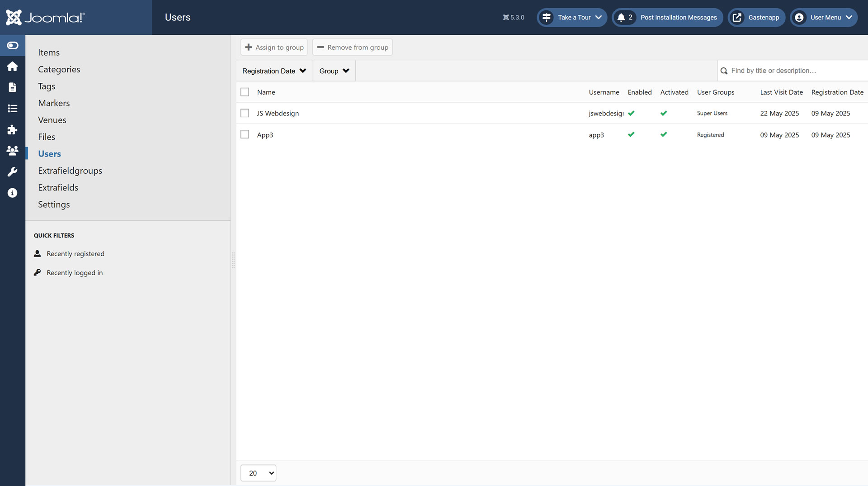
Task: Open the Content file icon in sidebar
Action: click(x=13, y=87)
